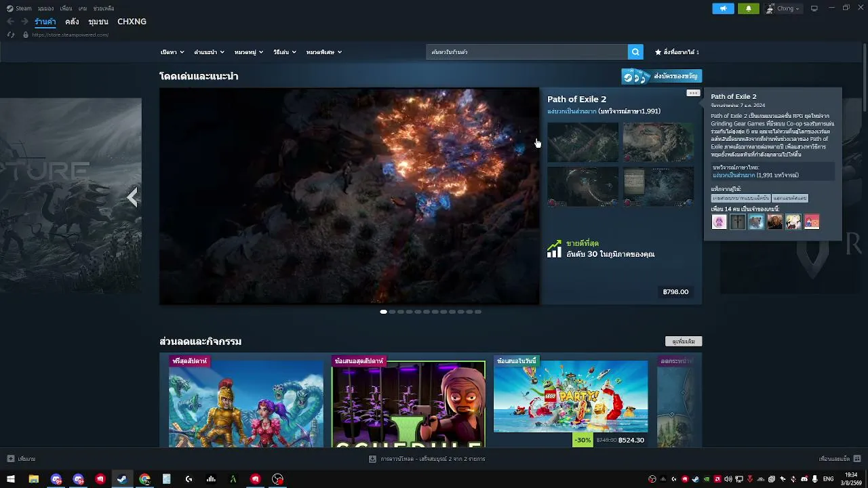Image resolution: width=868 pixels, height=488 pixels.
Task: Open the มุมมอง menu in the title bar
Action: [45, 9]
